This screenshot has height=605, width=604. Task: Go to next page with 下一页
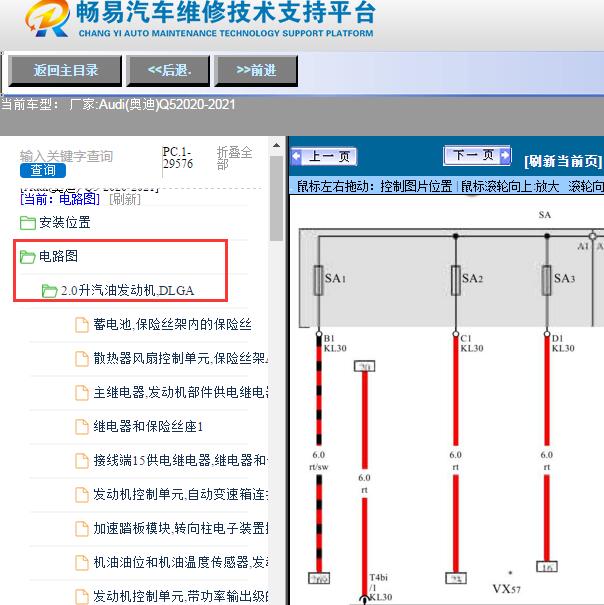coord(477,155)
